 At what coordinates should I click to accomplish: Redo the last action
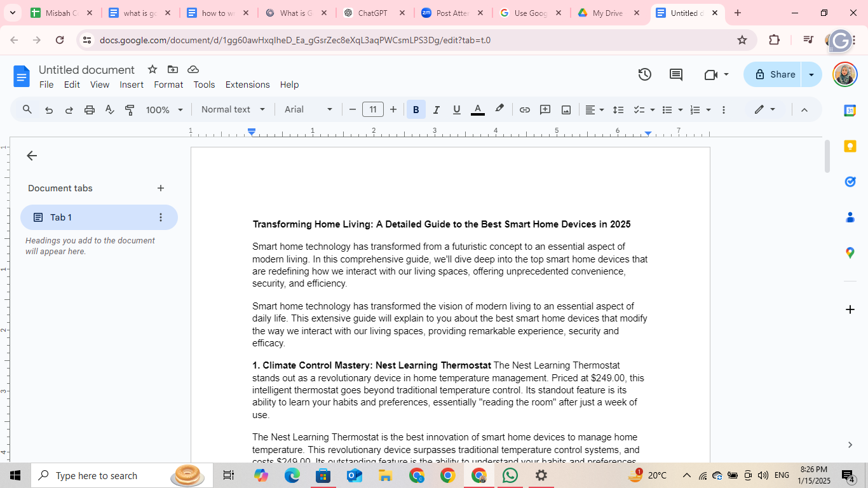(69, 110)
